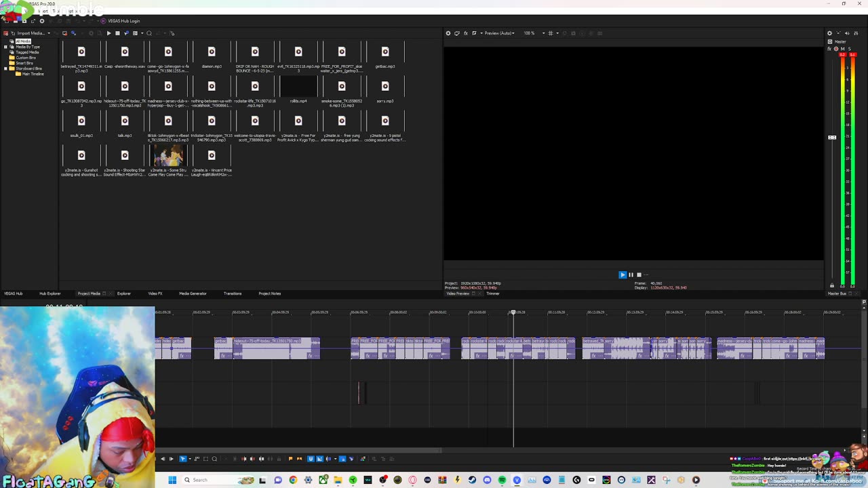Switch to Transitions tab
This screenshot has height=488, width=868.
[x=233, y=293]
